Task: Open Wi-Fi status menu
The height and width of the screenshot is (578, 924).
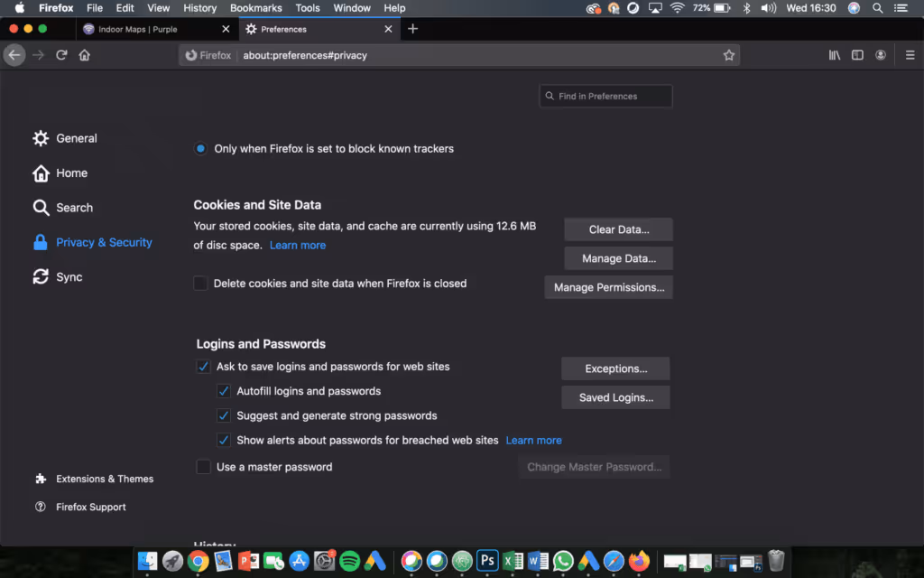Action: [x=678, y=8]
